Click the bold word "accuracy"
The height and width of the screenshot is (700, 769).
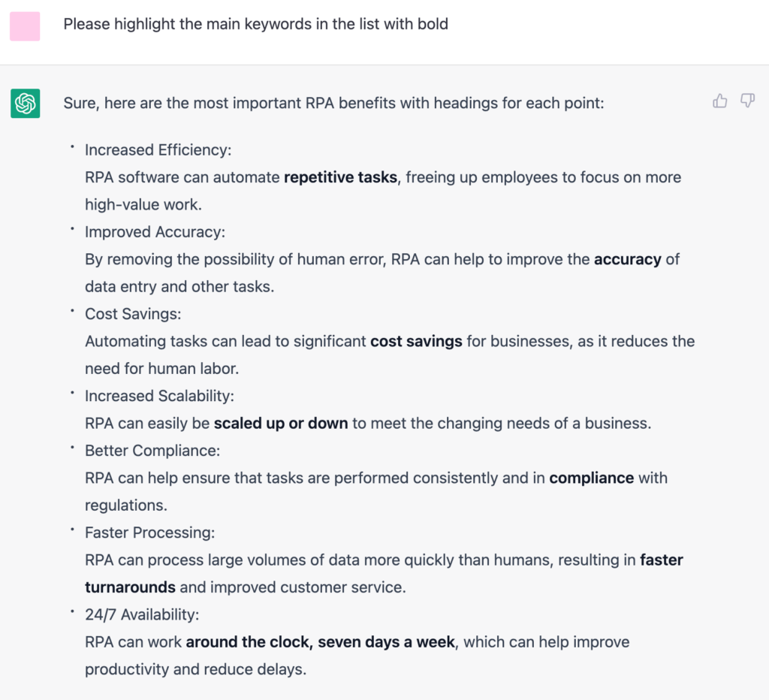coord(627,259)
